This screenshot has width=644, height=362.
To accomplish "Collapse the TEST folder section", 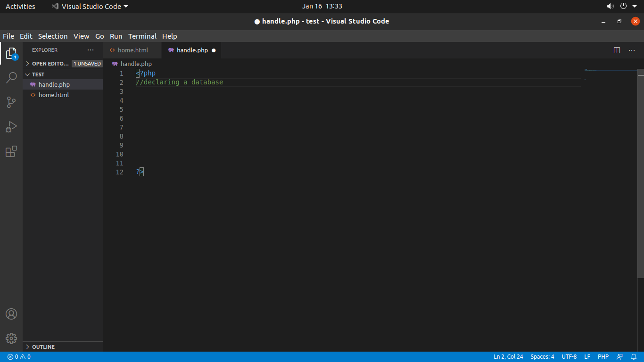I will click(63, 74).
